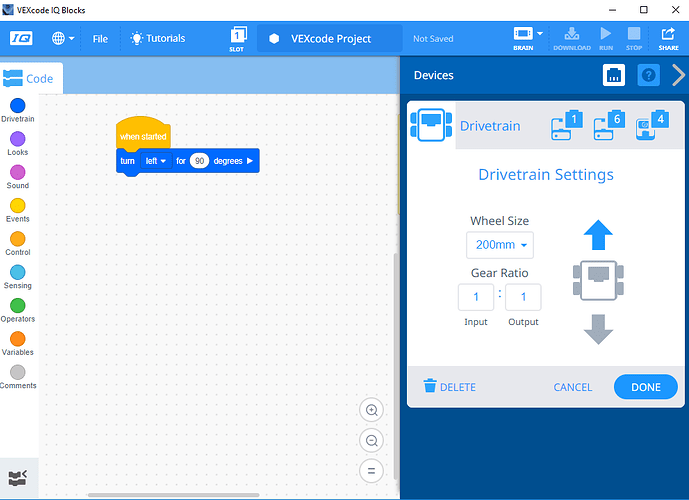Select the Sound block category
This screenshot has height=500, width=689.
pyautogui.click(x=18, y=177)
